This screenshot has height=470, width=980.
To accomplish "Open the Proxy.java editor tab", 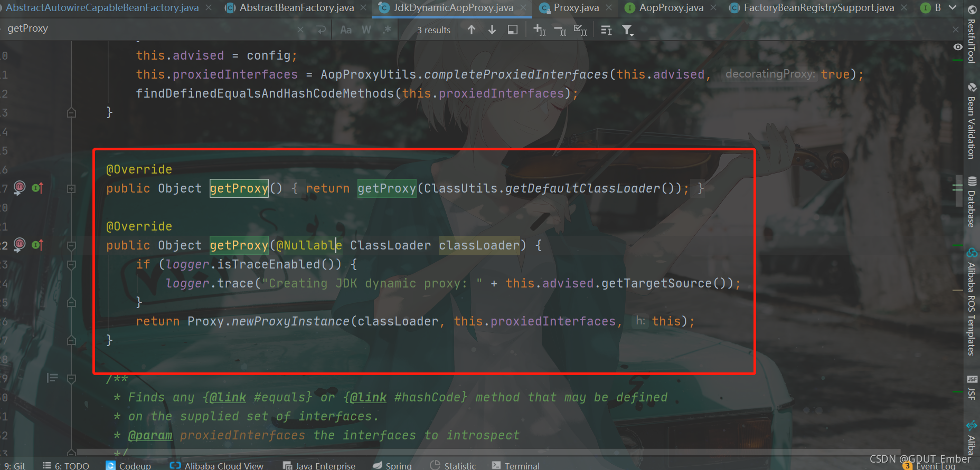I will 576,8.
